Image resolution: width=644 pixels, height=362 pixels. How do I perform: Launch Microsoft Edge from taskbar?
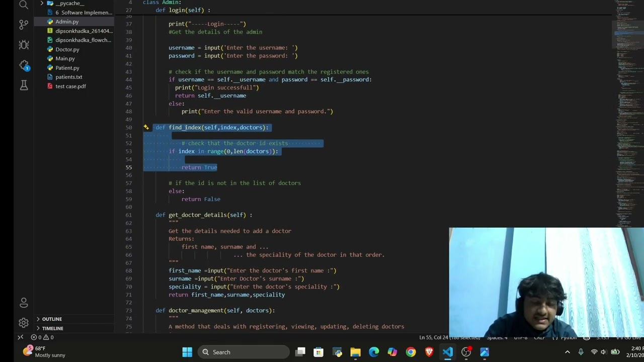coord(374,352)
